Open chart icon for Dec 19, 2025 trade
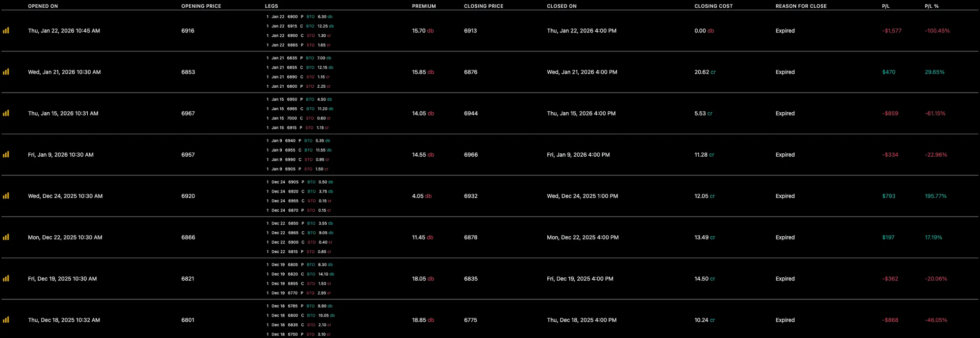980x338 pixels. (x=6, y=279)
